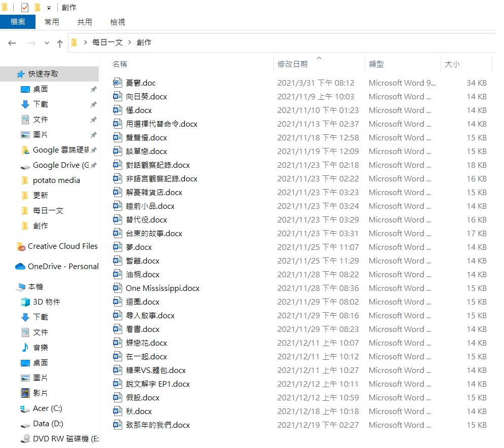Screen dimensions: 504x448
Task: Sort by 大小 column header
Action: click(x=452, y=64)
